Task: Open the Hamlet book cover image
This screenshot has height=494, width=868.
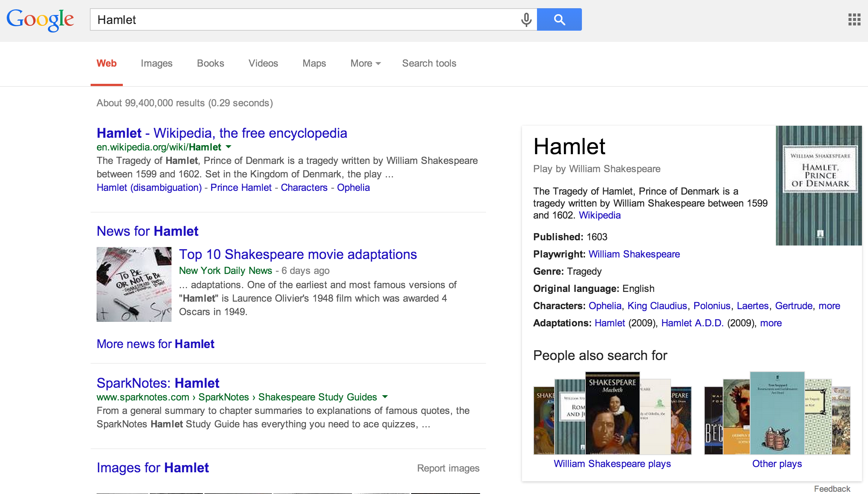Action: pos(819,185)
